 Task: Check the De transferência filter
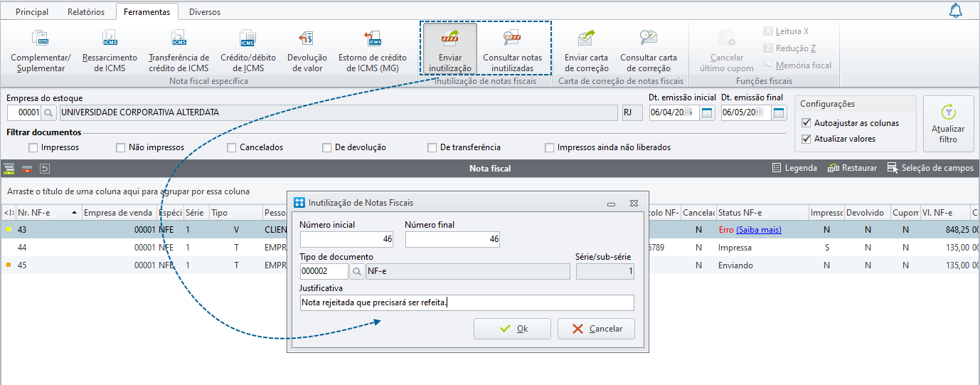(432, 147)
